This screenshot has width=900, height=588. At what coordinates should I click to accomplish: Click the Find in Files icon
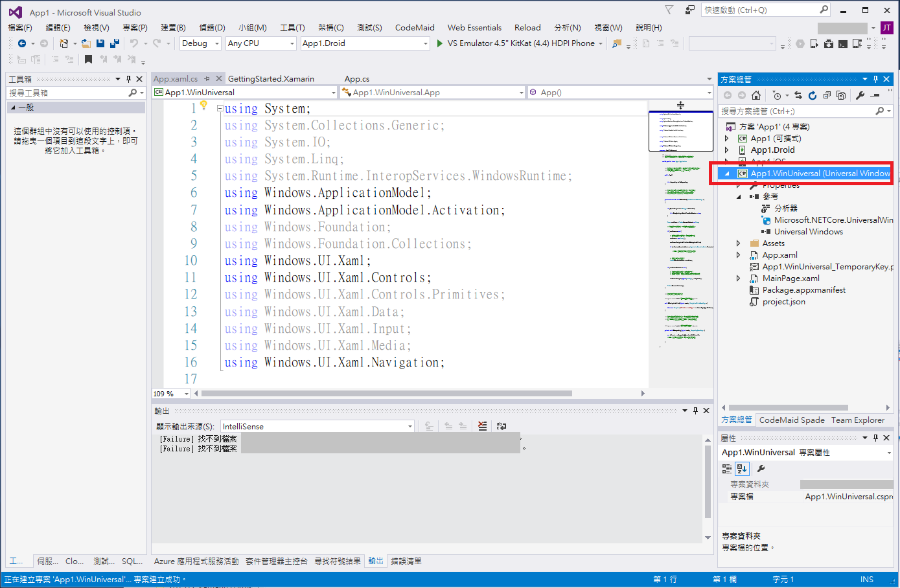pyautogui.click(x=617, y=43)
